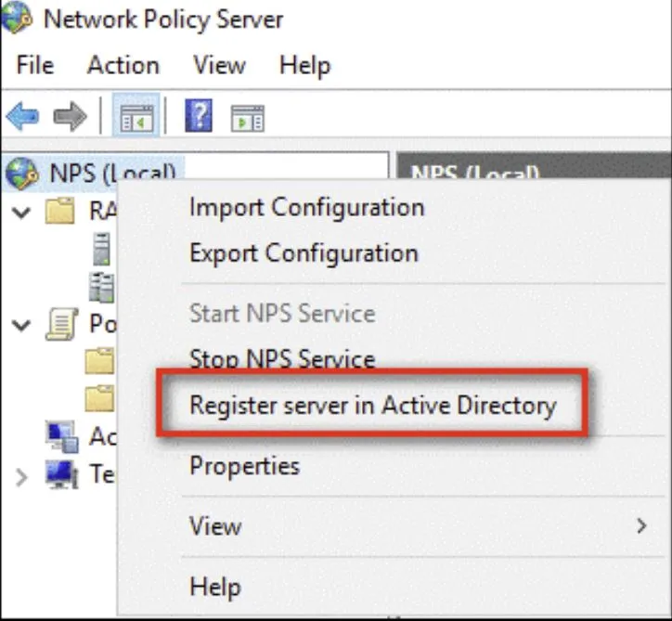This screenshot has height=621, width=672.
Task: Click the NPS (Local) globe-key icon
Action: 22,174
